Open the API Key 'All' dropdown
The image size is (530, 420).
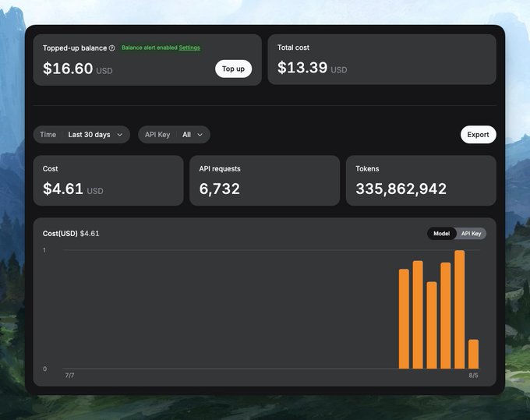click(x=174, y=135)
